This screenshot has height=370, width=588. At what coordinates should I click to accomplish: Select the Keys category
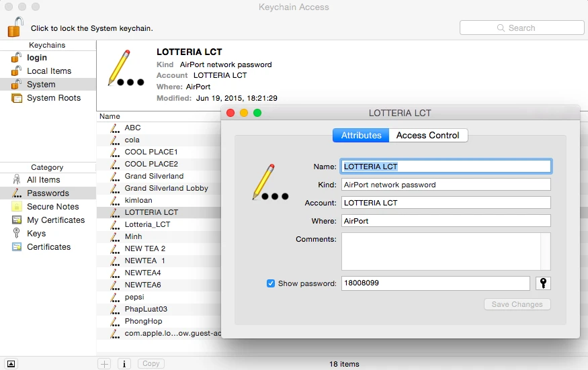point(36,234)
